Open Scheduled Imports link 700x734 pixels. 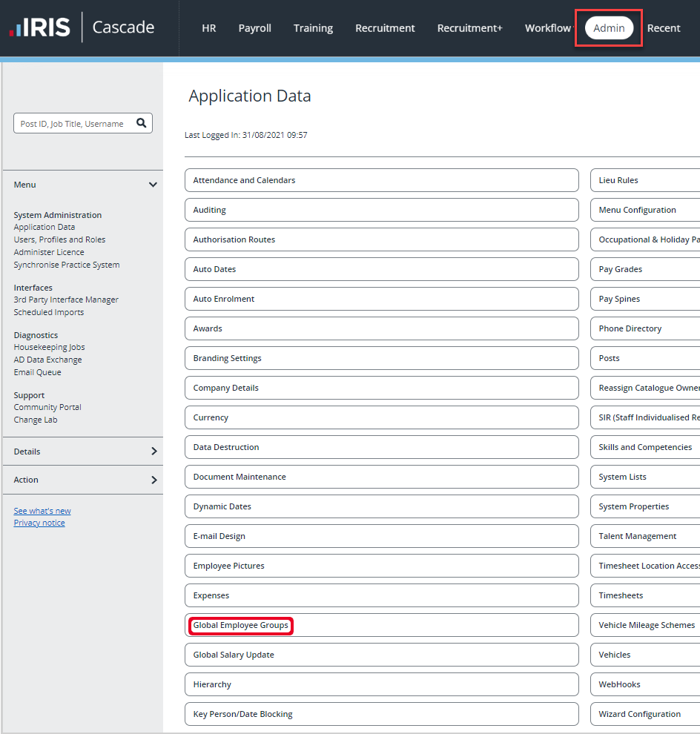click(49, 312)
